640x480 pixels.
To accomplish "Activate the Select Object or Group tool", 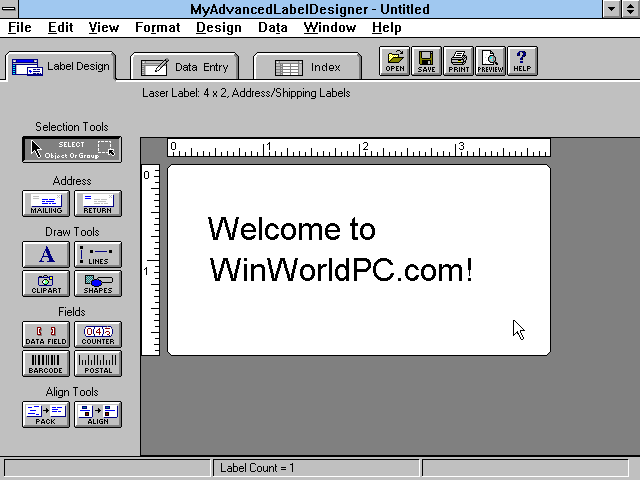I will point(72,149).
